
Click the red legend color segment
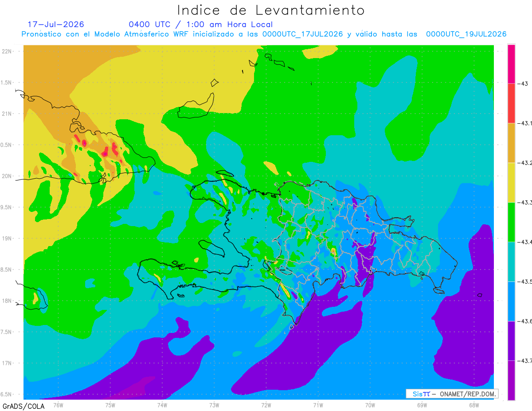tap(511, 103)
